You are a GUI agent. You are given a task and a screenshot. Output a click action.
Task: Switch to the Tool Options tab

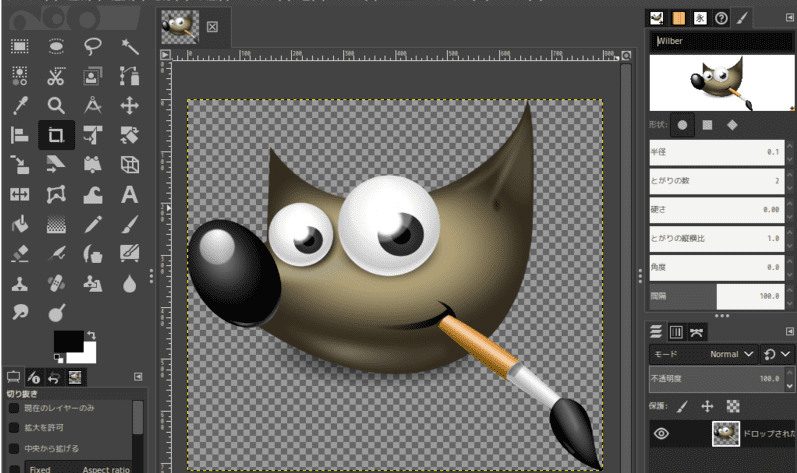point(14,377)
